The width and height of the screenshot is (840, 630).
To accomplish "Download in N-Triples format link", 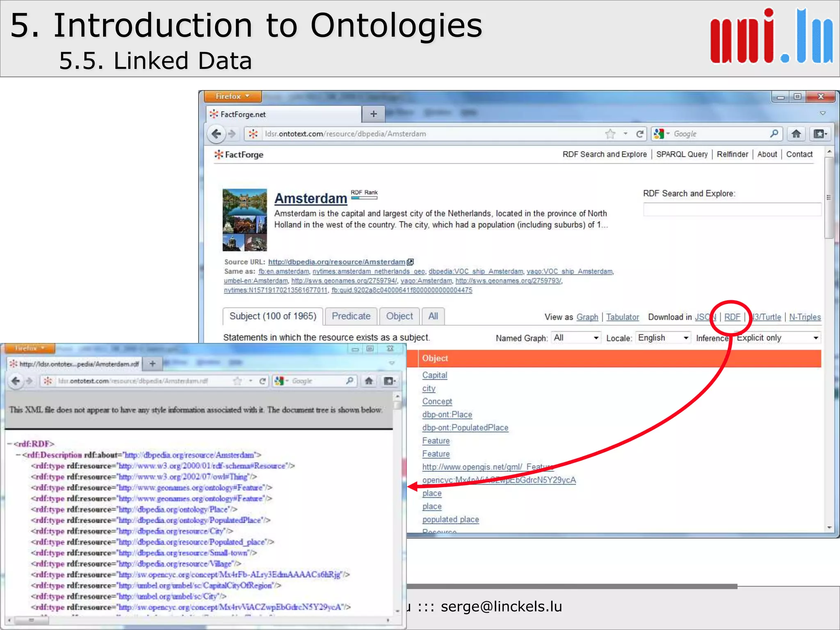I will (805, 317).
